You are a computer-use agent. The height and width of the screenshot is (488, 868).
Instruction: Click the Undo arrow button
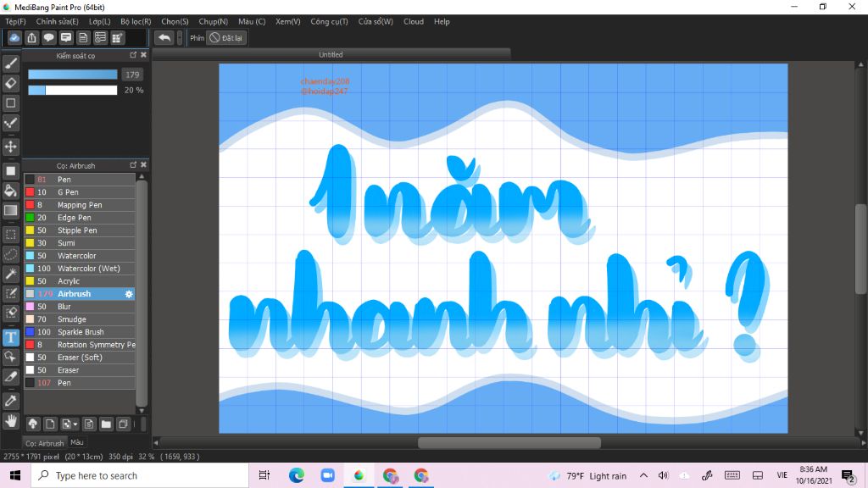(x=164, y=37)
